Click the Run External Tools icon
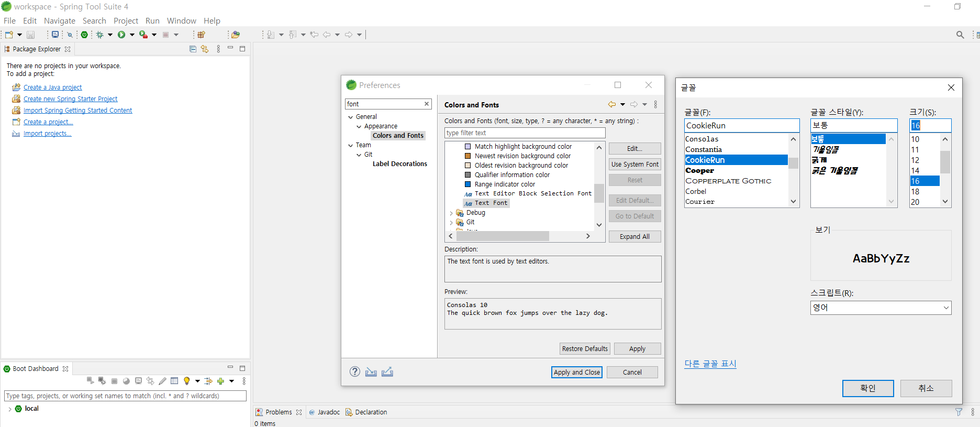Screen dimensions: 980x427 click(x=143, y=35)
